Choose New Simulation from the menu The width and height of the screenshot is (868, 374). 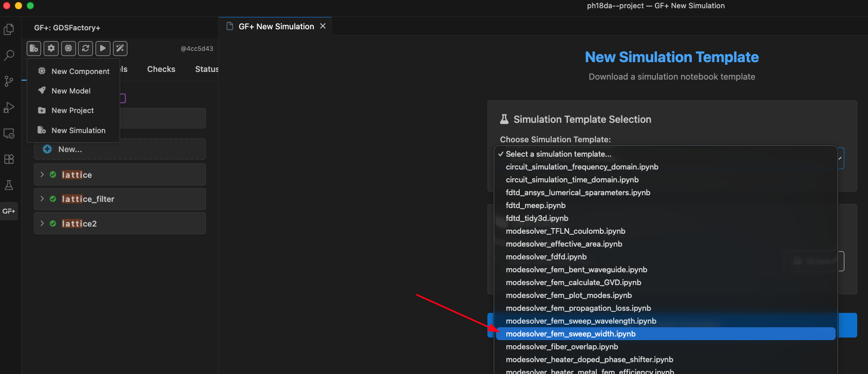73,130
